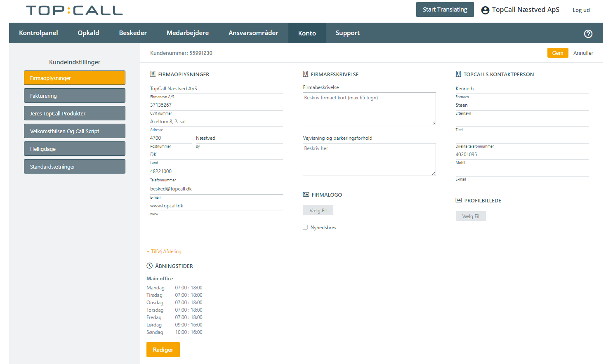The width and height of the screenshot is (613, 364).
Task: Click the CVR nummer field 37135267
Action: (x=217, y=105)
